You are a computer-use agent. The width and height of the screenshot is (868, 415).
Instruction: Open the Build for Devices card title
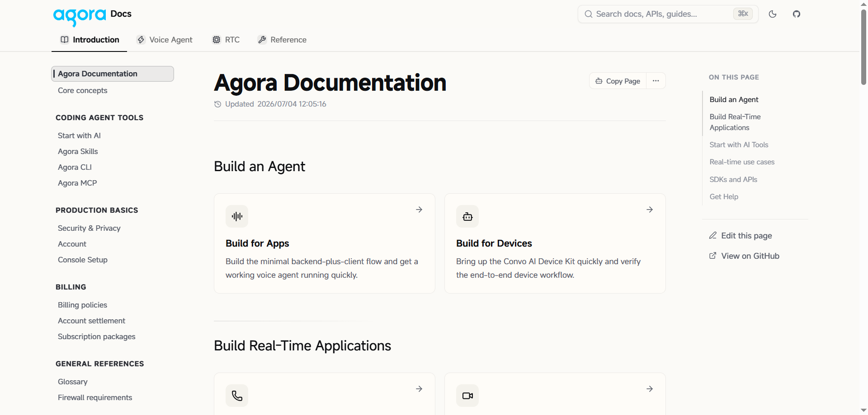point(494,243)
